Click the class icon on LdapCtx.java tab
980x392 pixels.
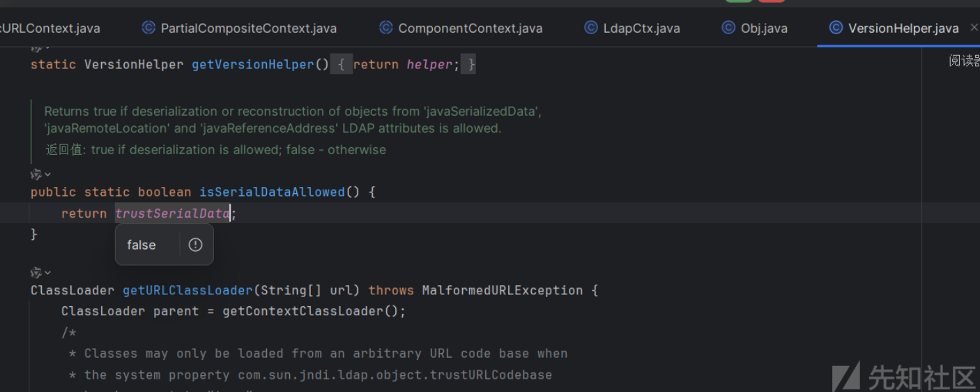(590, 28)
